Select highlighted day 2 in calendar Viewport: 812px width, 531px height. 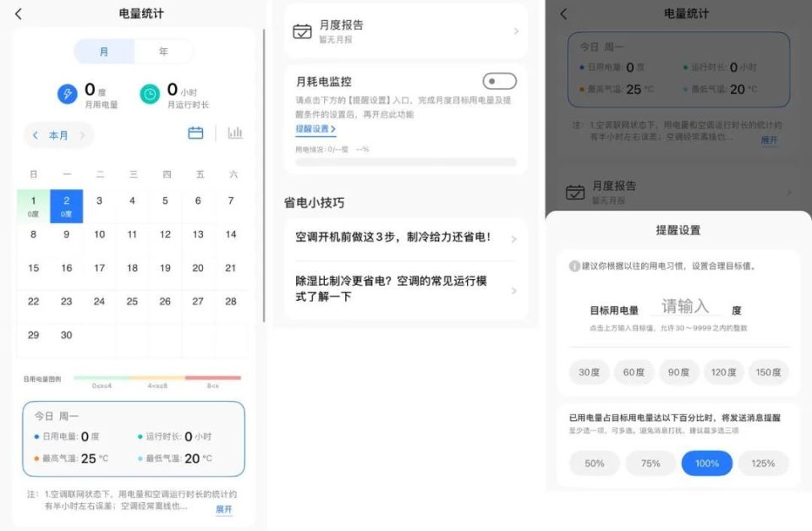click(x=66, y=206)
